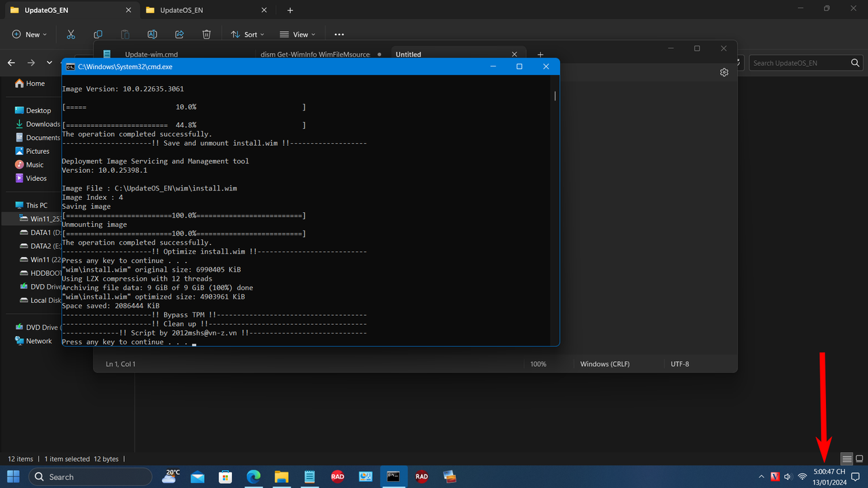Select HDDBOOT drive in navigation pane

(40, 273)
